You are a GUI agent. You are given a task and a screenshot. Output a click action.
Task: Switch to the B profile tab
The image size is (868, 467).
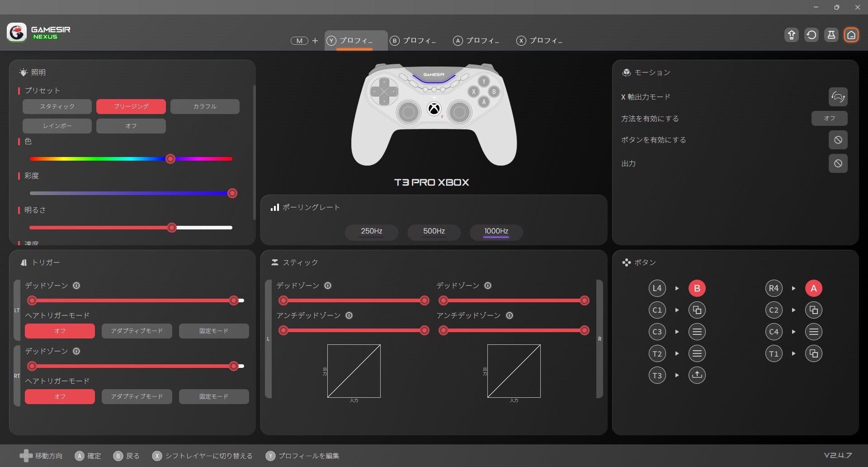pos(413,41)
